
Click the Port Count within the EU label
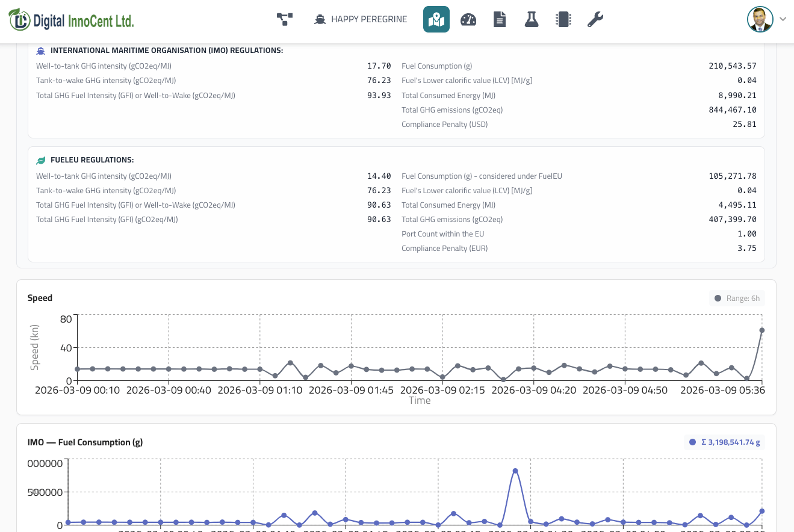(x=443, y=234)
